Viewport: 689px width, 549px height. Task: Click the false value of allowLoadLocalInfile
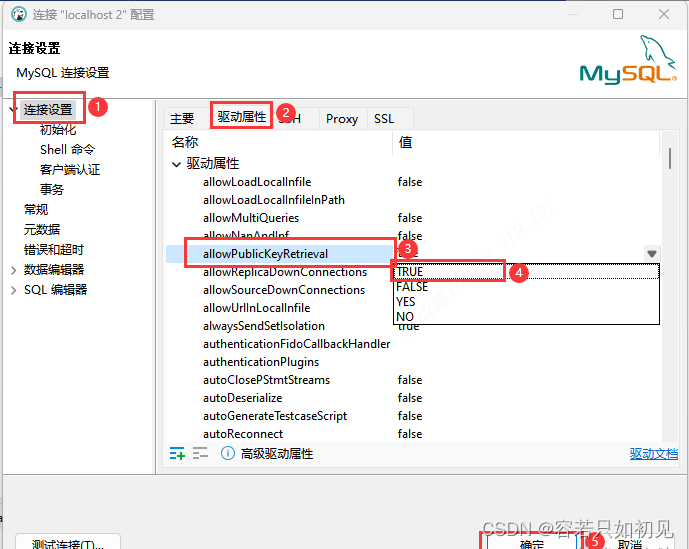(410, 182)
